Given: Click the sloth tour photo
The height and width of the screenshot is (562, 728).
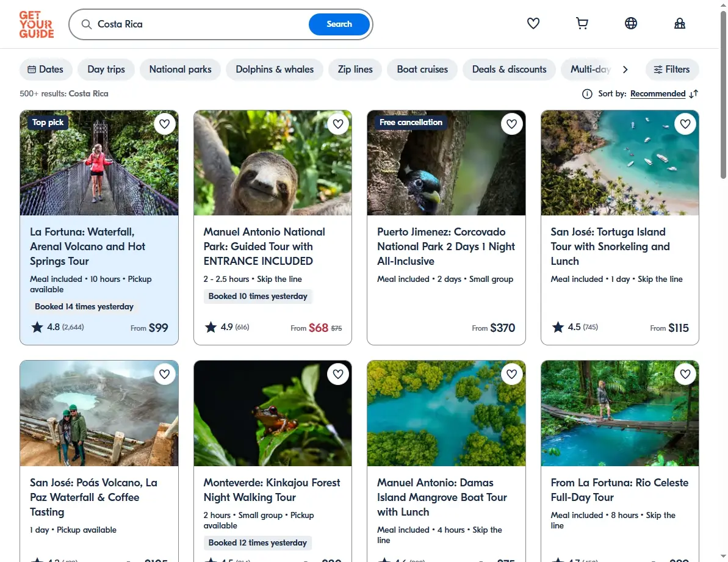Looking at the screenshot, I should click(x=273, y=163).
